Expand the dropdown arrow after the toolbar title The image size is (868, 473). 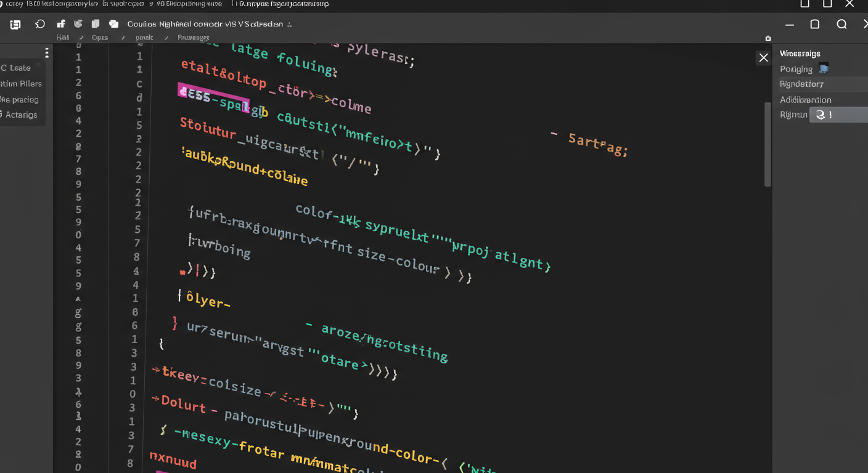[290, 25]
